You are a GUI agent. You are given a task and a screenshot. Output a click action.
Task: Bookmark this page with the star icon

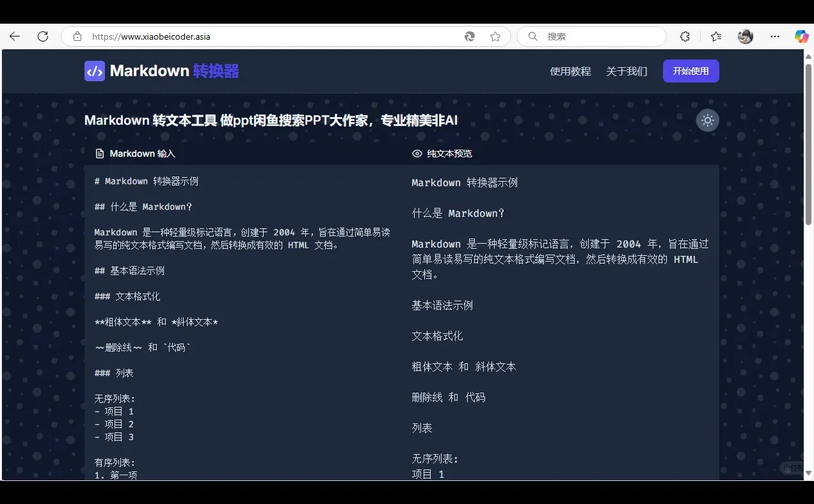[x=495, y=36]
